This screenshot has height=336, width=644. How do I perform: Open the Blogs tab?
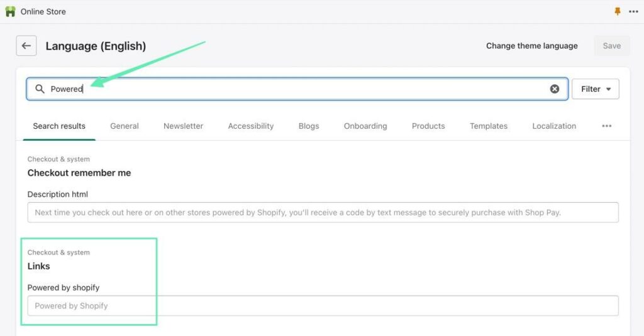(x=309, y=126)
